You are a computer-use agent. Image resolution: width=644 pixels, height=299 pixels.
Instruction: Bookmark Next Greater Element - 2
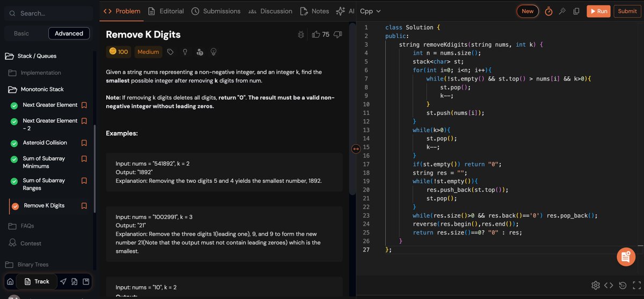(x=84, y=121)
